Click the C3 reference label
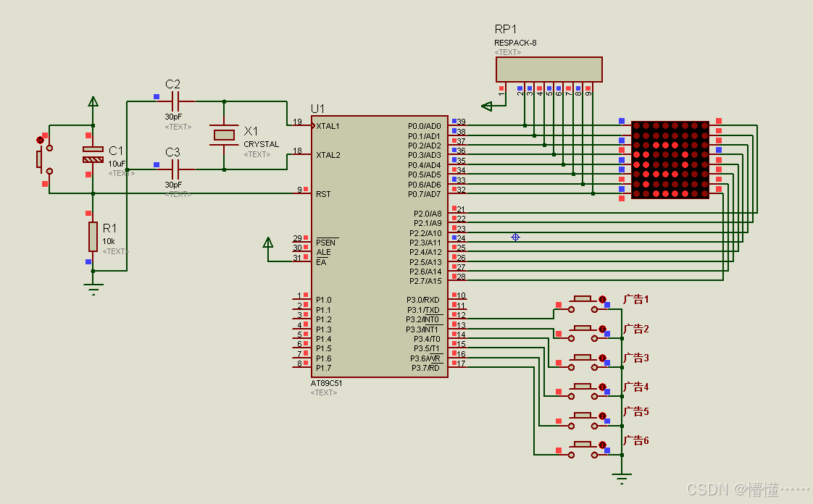 pos(172,152)
